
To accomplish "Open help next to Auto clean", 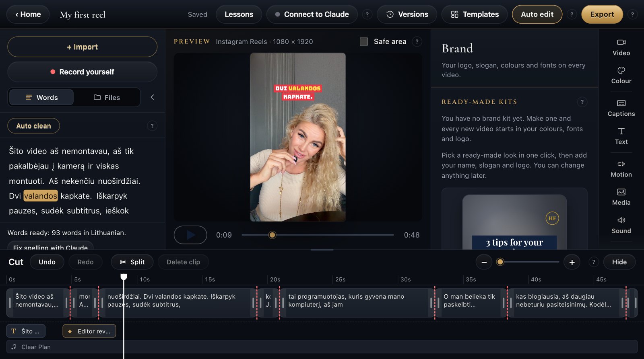I will 152,126.
